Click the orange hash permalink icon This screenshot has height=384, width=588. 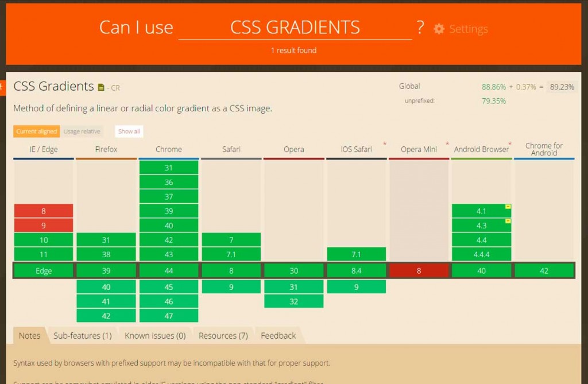2,87
